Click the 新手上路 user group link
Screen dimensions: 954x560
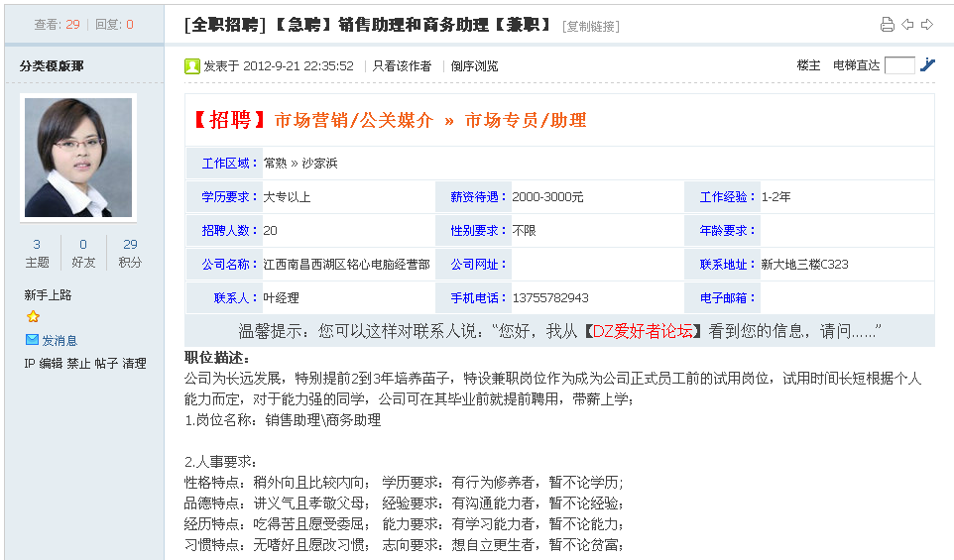[x=48, y=295]
